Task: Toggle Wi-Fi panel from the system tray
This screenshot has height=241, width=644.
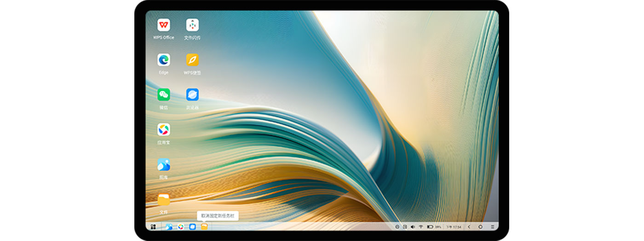Action: [x=420, y=227]
